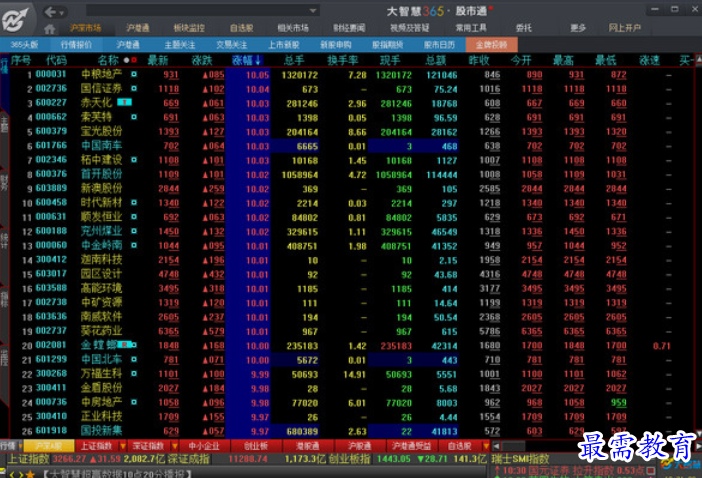Sort by the 总额 column header
702x478 pixels.
tap(436, 60)
